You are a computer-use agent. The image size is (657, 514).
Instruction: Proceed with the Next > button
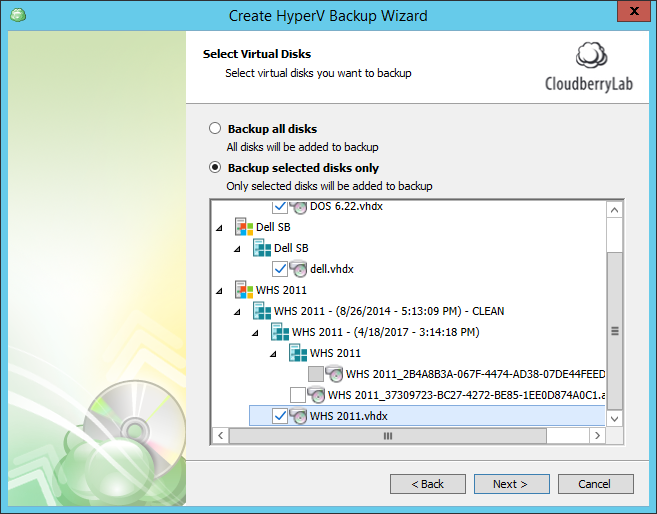coord(511,484)
